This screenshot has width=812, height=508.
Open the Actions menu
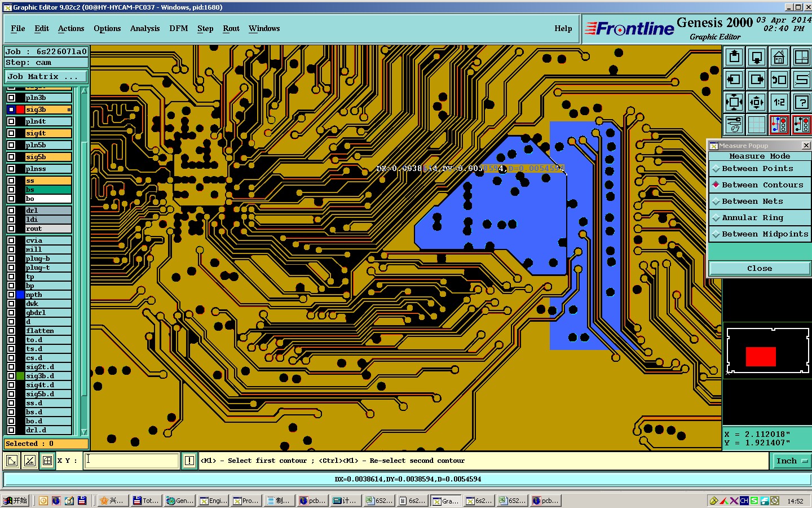click(x=71, y=29)
